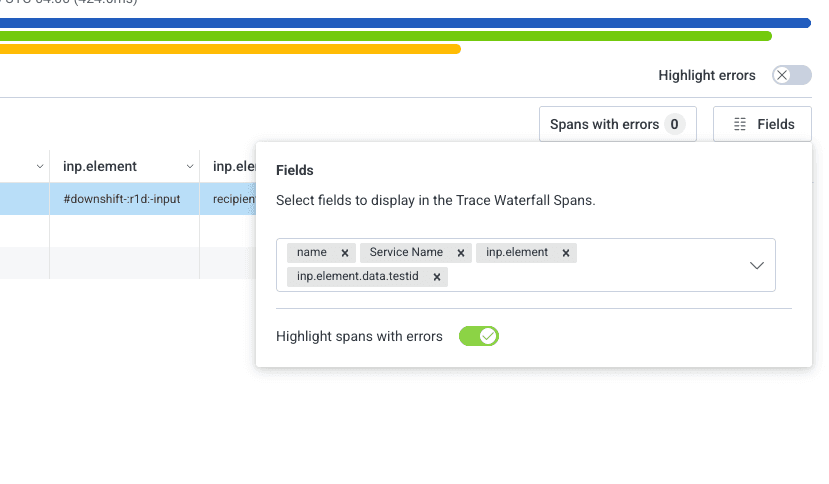The width and height of the screenshot is (829, 484).
Task: Click the partially hidden inp.ele column header
Action: (x=228, y=166)
